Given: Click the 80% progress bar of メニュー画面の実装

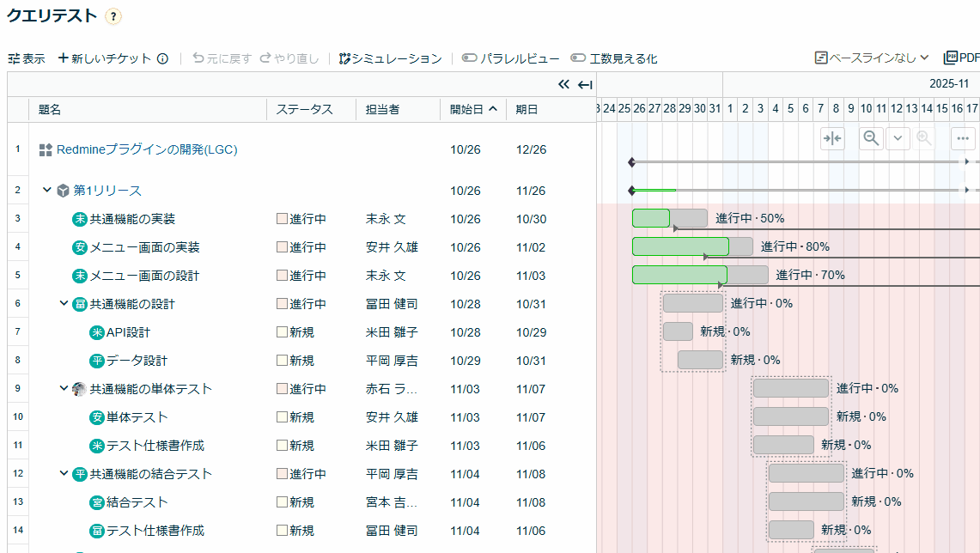Looking at the screenshot, I should (683, 246).
